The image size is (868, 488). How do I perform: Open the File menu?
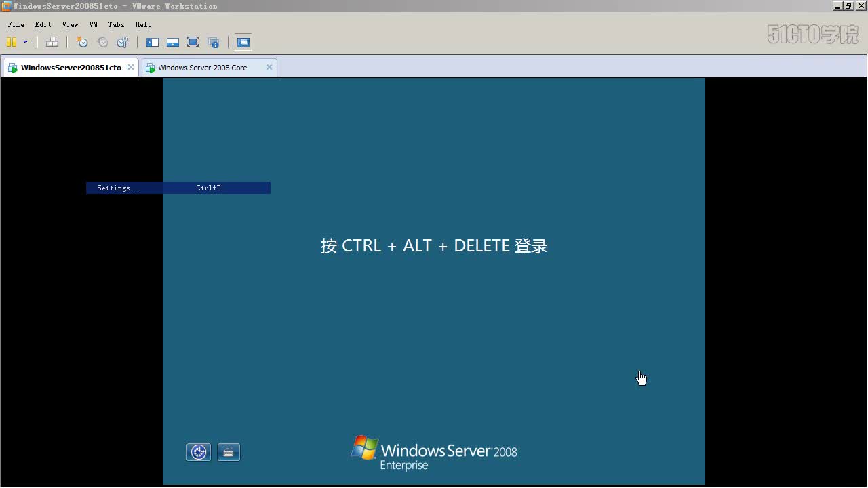[16, 24]
